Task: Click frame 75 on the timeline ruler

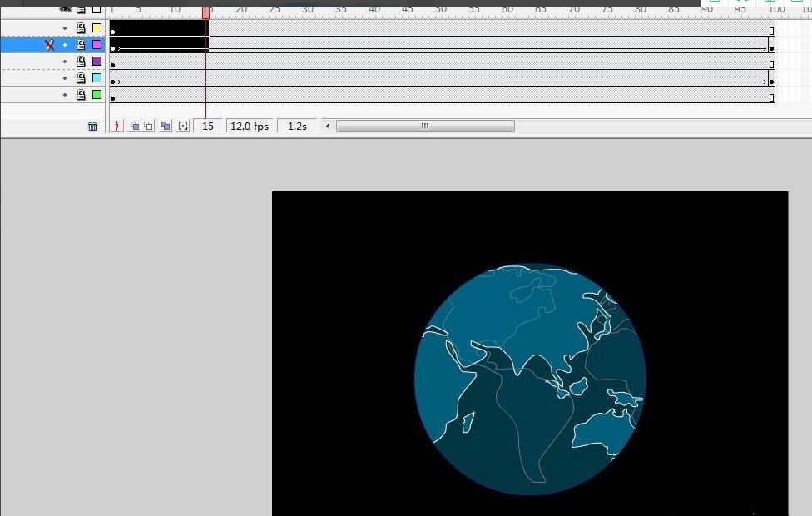Action: [606, 10]
